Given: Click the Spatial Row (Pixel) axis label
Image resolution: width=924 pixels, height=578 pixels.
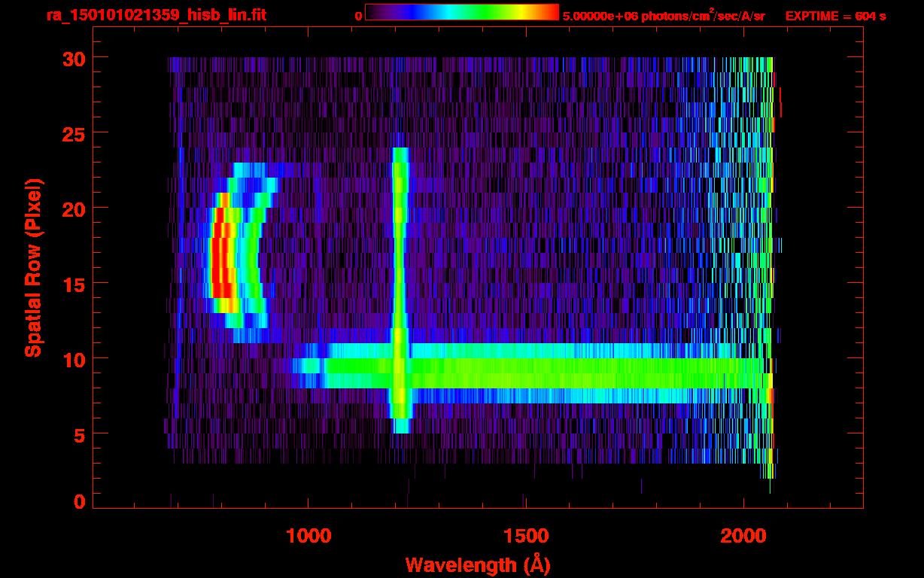Looking at the screenshot, I should [x=33, y=267].
